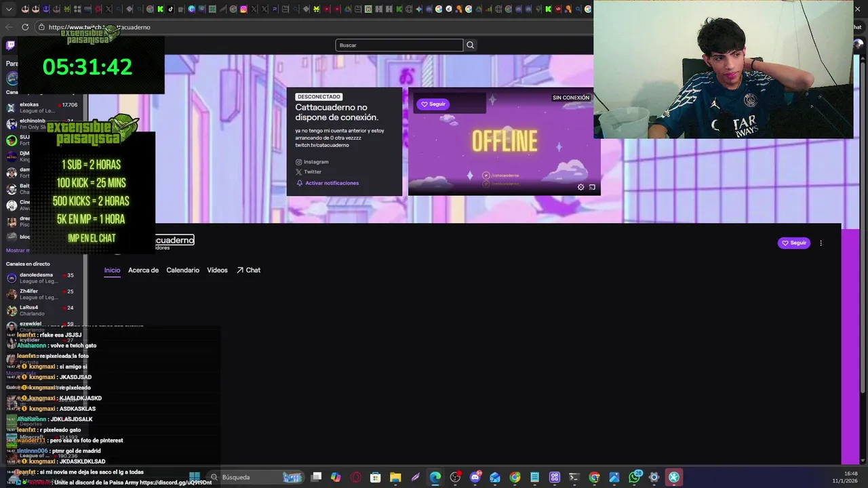868x488 pixels.
Task: Click the Twitch logo home icon
Action: (x=10, y=45)
